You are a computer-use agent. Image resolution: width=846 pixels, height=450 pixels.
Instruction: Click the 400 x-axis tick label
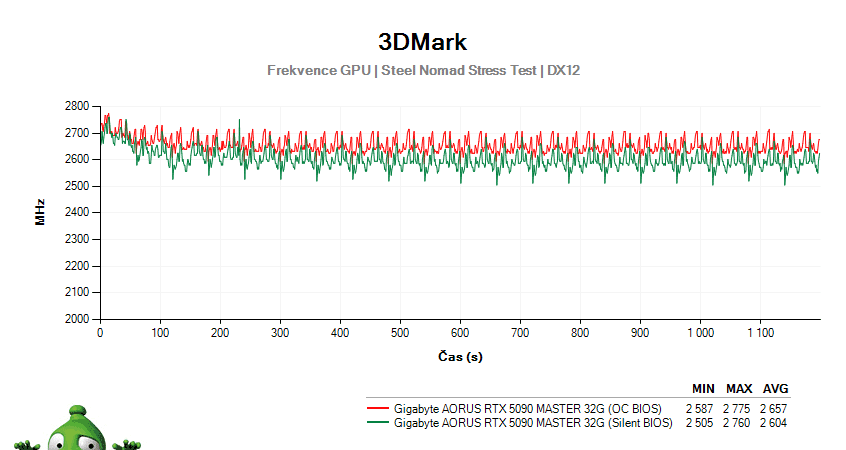click(340, 333)
